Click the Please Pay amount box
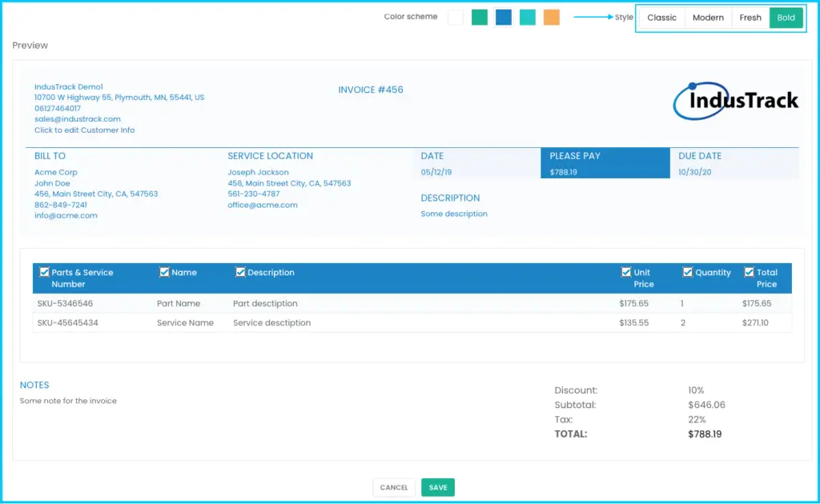 605,163
